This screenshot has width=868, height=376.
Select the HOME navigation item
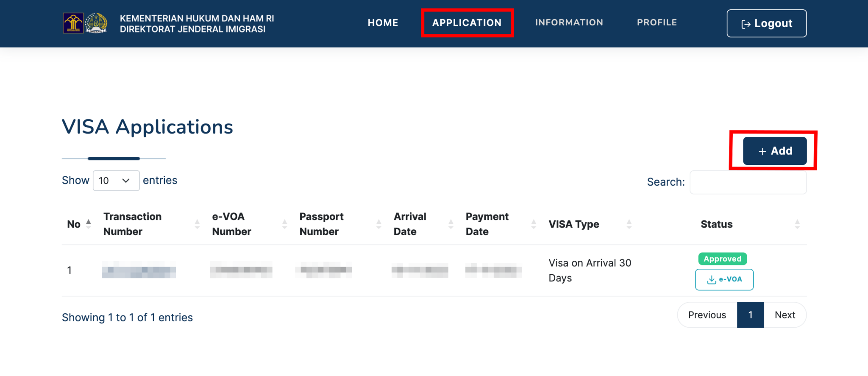tap(383, 22)
